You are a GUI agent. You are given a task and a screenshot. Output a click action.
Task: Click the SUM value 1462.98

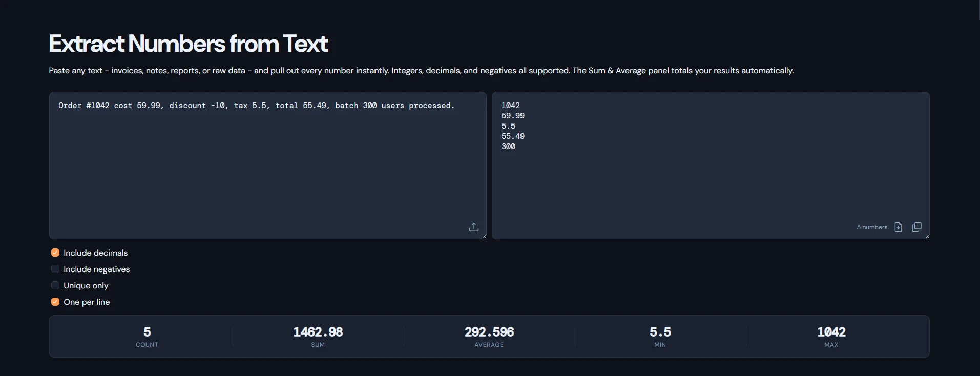tap(318, 332)
